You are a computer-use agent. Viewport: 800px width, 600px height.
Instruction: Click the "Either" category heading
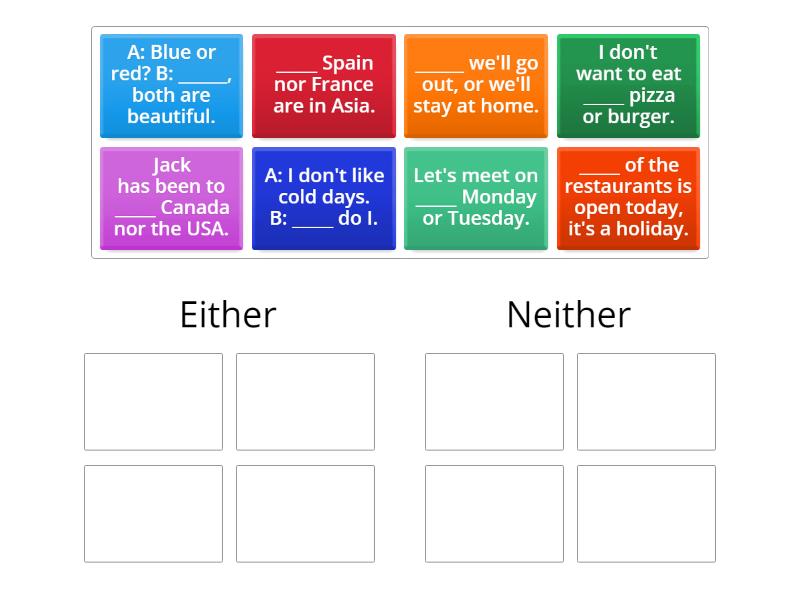coord(229,314)
